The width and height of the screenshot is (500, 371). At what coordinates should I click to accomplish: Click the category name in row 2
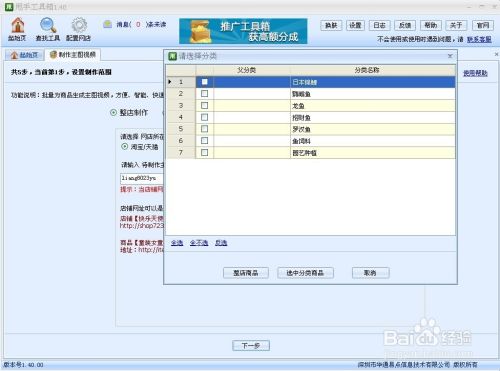373,94
